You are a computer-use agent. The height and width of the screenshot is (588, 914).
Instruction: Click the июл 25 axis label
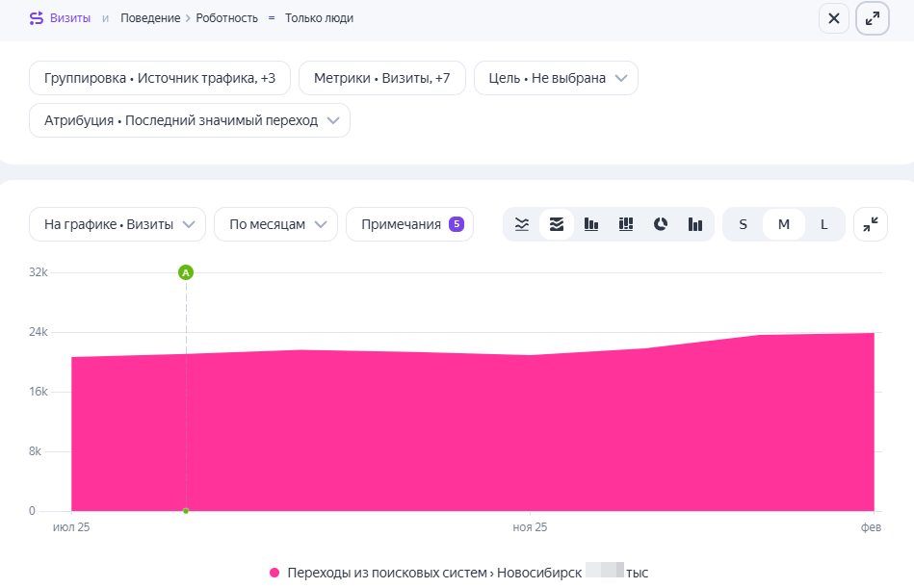tap(71, 526)
